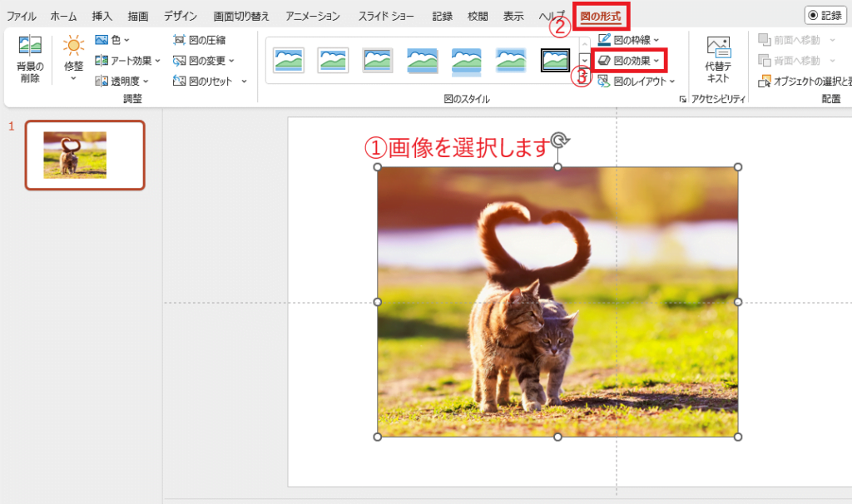
Task: Switch to the ホーム (Home) tab
Action: (x=63, y=17)
